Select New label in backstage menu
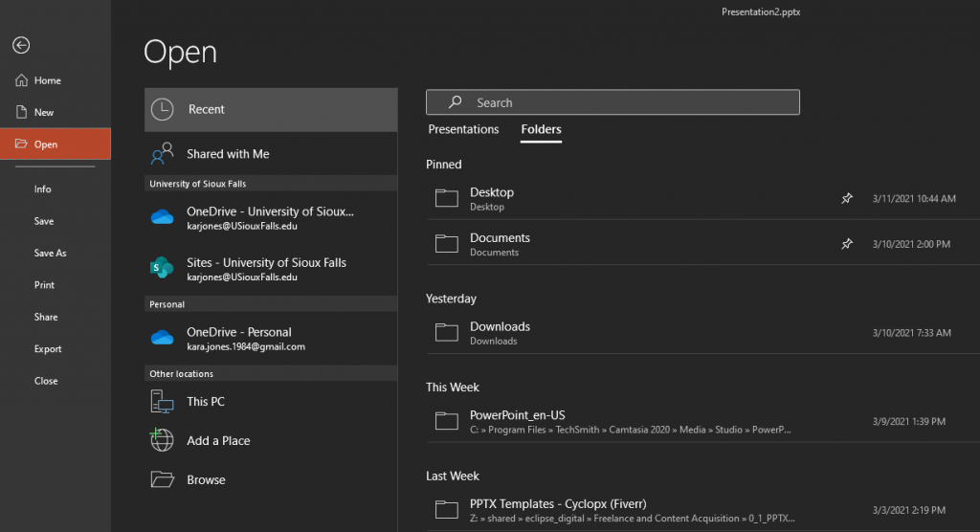Image resolution: width=980 pixels, height=532 pixels. click(44, 112)
